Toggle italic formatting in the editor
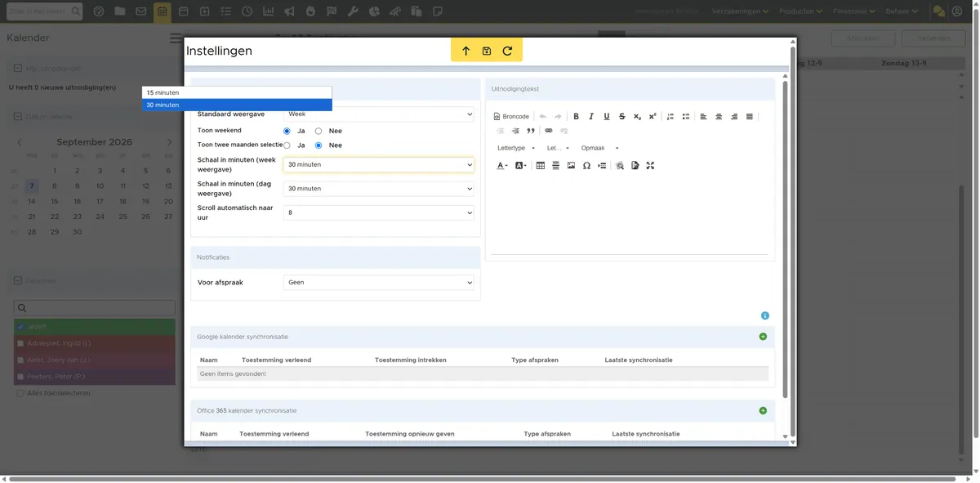 pyautogui.click(x=591, y=117)
